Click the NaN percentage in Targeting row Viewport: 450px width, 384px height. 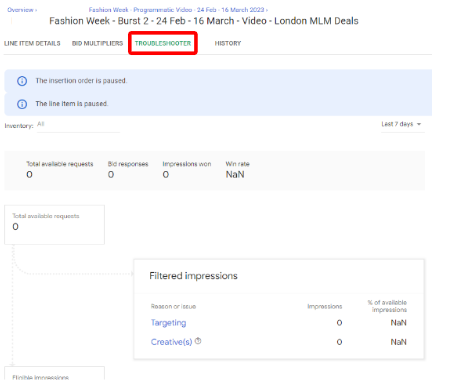coord(399,323)
